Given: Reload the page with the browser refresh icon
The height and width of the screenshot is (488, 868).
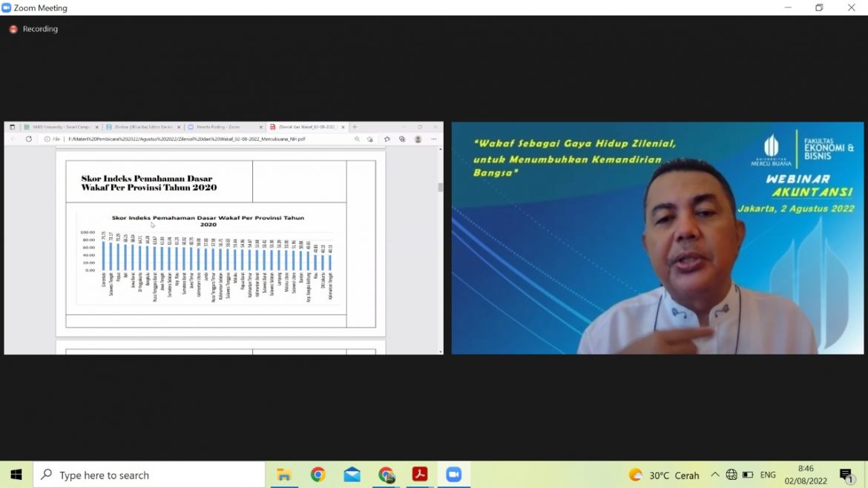Looking at the screenshot, I should tap(29, 139).
